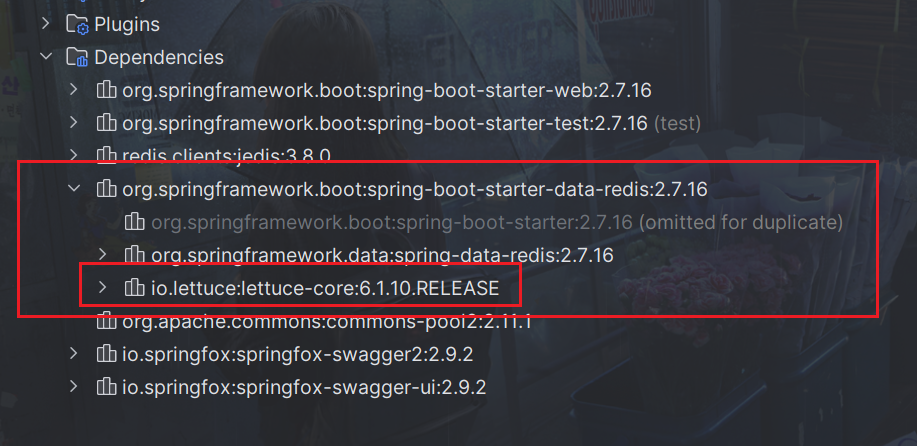This screenshot has width=917, height=446.
Task: Select springfox-swagger-ui:2.9.2 dependency text
Action: (304, 386)
